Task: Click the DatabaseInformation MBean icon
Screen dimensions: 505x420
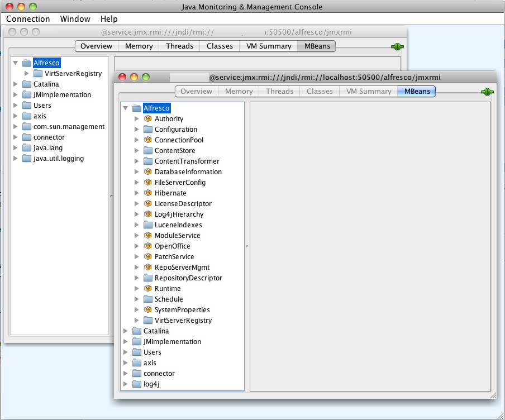Action: pos(148,172)
